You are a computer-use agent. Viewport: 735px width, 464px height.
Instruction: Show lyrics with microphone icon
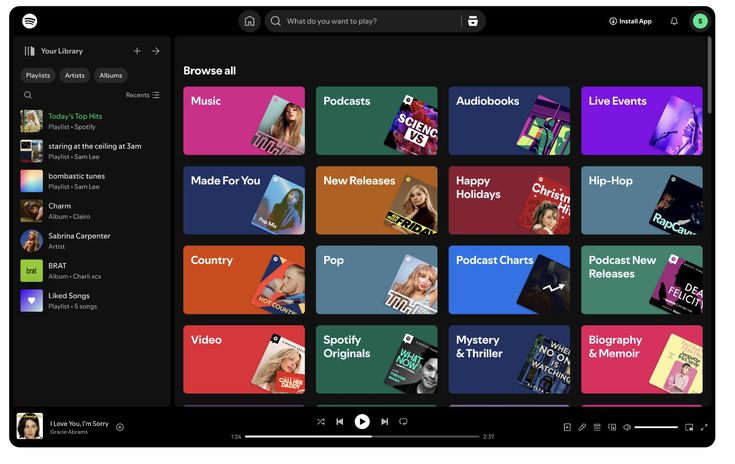tap(582, 427)
